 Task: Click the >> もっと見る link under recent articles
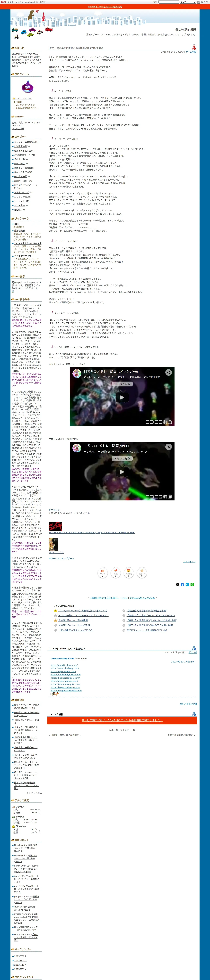(34, 793)
